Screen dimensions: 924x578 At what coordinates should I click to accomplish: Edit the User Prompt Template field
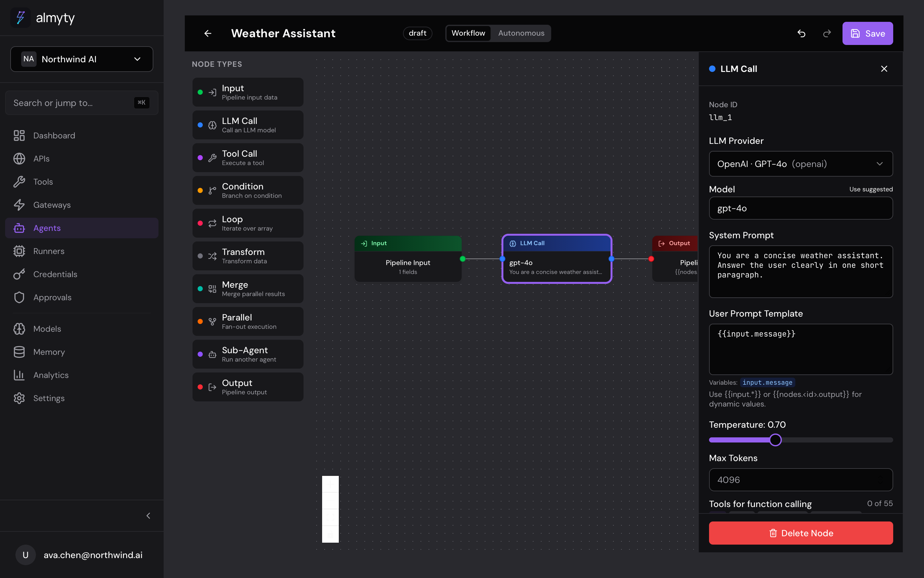pyautogui.click(x=801, y=349)
